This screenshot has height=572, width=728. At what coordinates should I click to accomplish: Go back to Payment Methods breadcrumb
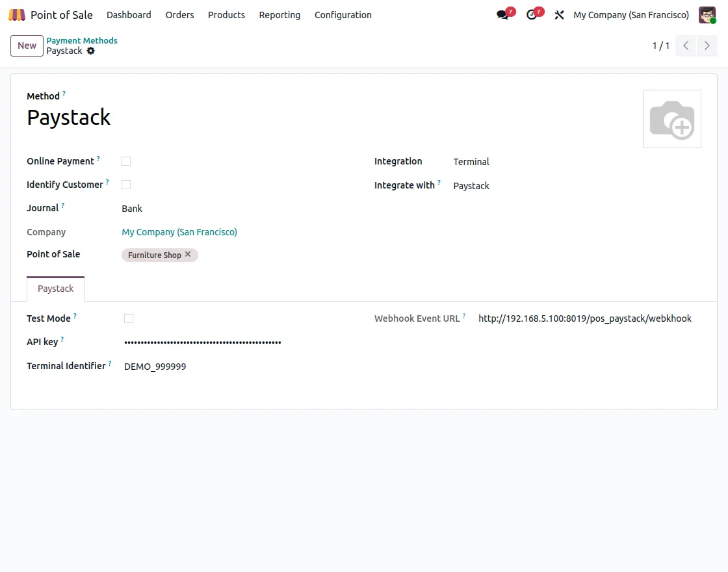(82, 40)
